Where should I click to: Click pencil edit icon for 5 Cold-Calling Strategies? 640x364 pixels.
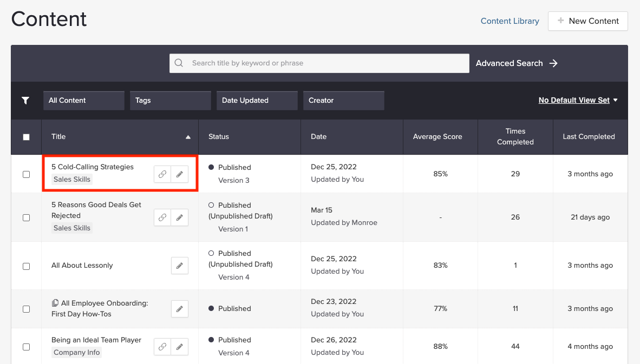180,174
